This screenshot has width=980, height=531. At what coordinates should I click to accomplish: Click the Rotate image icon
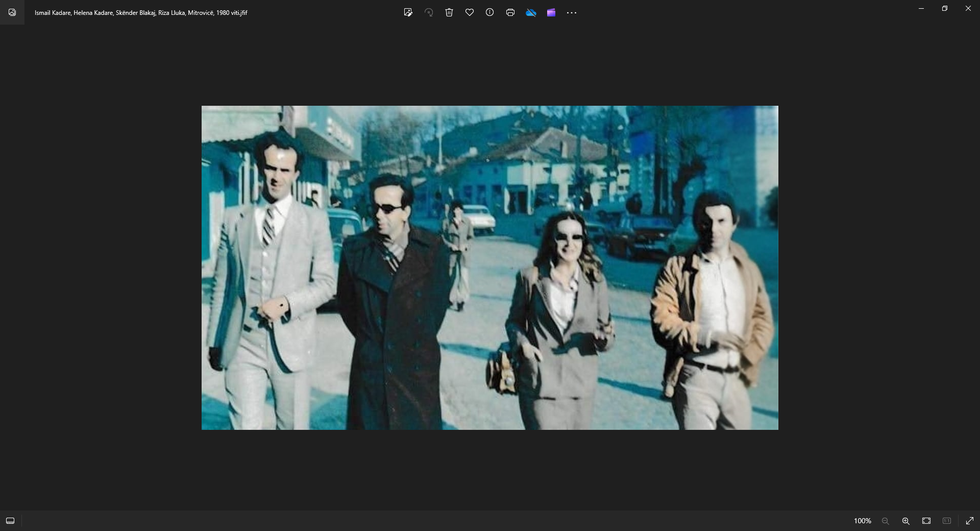(x=428, y=12)
